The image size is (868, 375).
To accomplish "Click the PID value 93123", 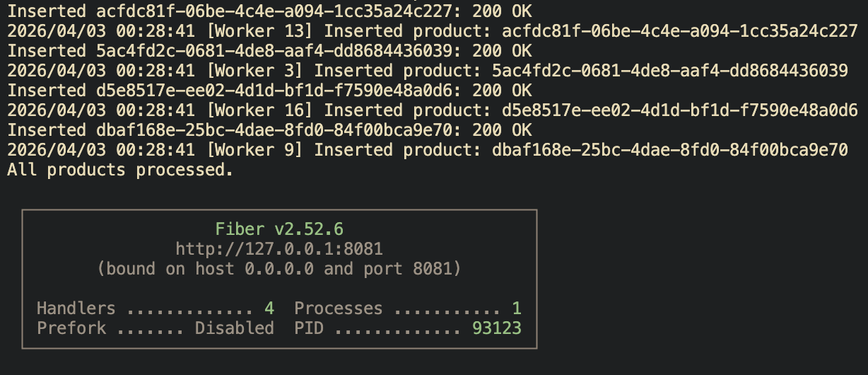I will pos(496,328).
